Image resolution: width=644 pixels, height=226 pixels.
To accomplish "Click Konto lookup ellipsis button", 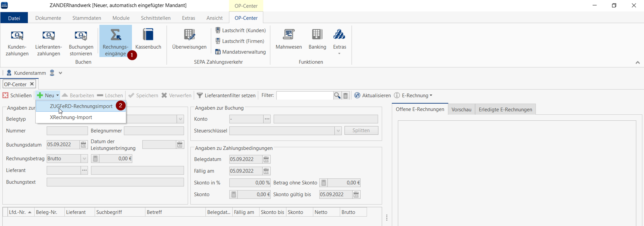I will pos(267,119).
